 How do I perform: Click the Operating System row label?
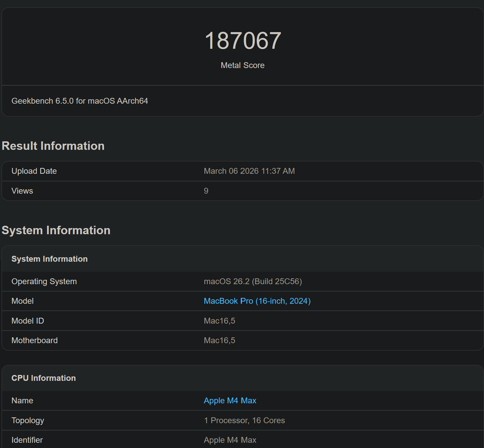coord(44,282)
